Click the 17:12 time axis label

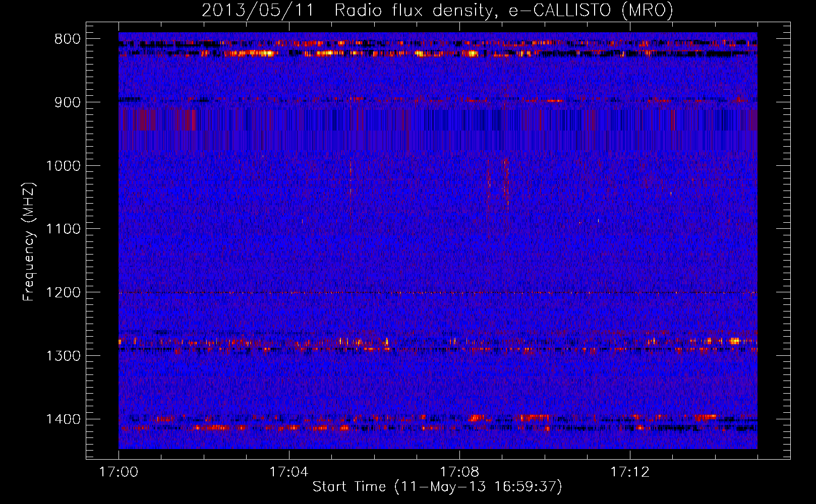630,472
